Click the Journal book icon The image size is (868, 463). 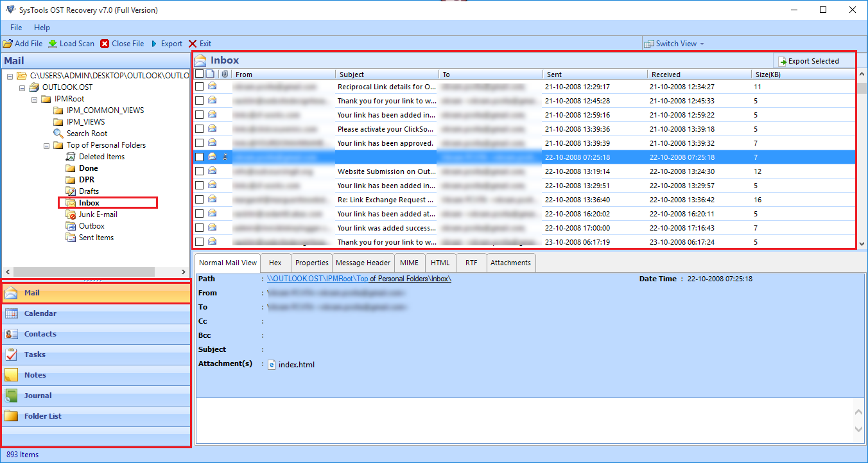tap(11, 396)
